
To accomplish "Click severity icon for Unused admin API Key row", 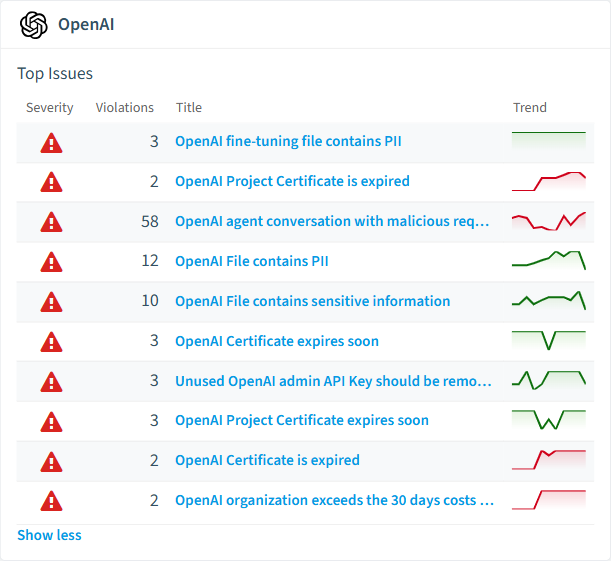I will [x=51, y=383].
